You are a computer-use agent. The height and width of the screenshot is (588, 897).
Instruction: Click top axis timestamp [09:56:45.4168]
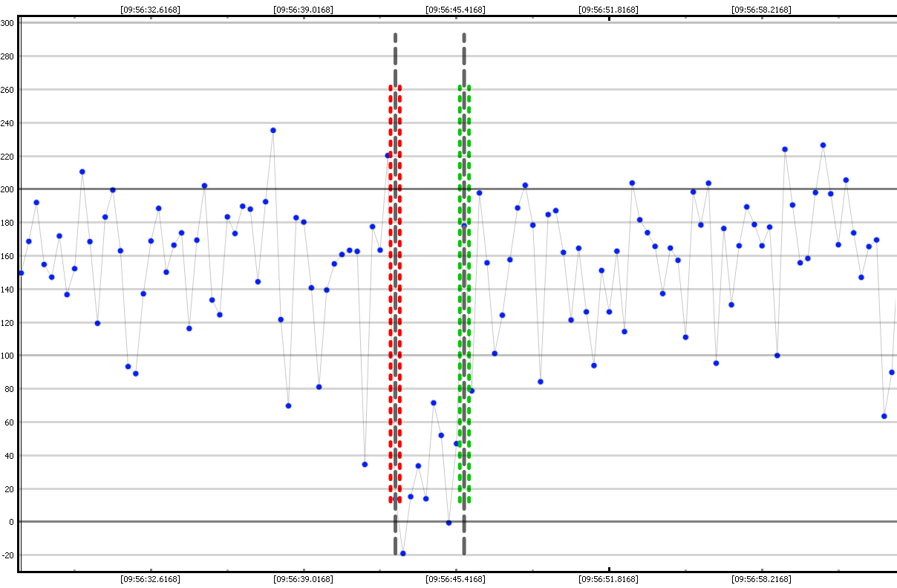455,10
